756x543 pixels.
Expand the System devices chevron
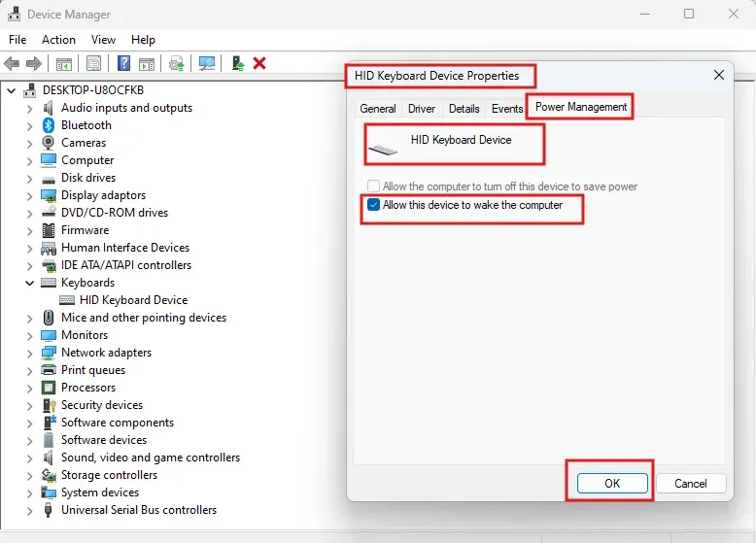tap(29, 492)
